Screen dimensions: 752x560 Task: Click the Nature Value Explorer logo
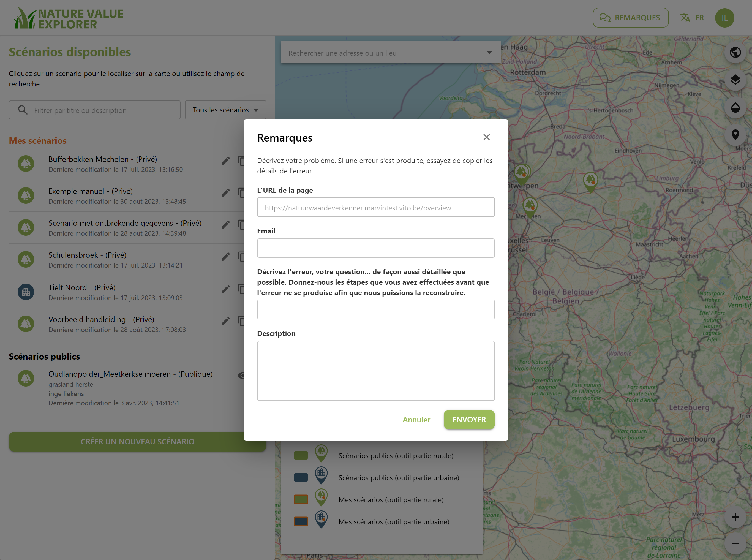69,18
